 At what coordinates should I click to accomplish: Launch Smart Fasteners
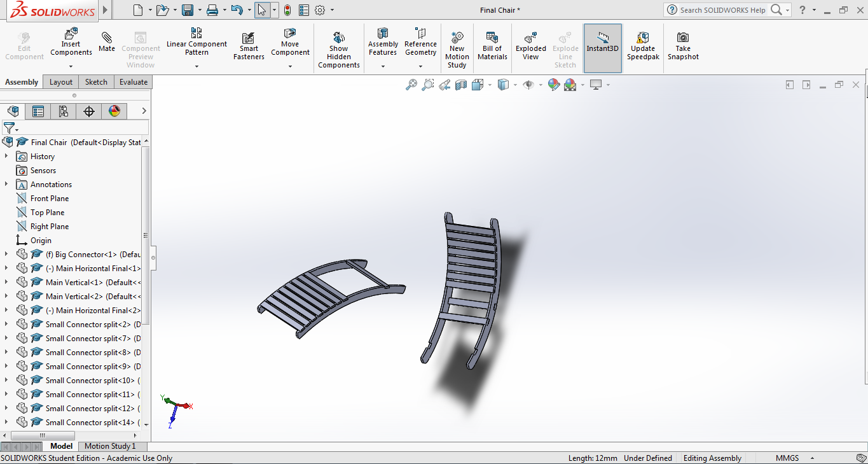click(x=249, y=46)
